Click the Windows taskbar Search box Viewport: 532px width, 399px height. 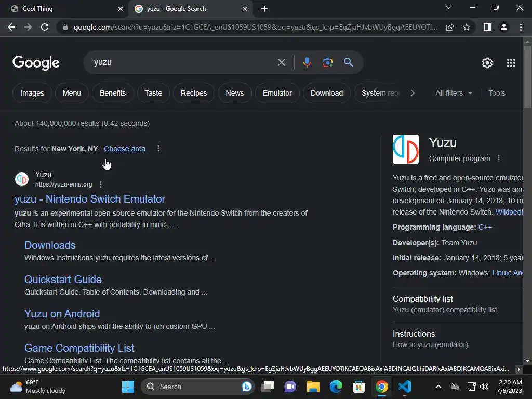(197, 387)
